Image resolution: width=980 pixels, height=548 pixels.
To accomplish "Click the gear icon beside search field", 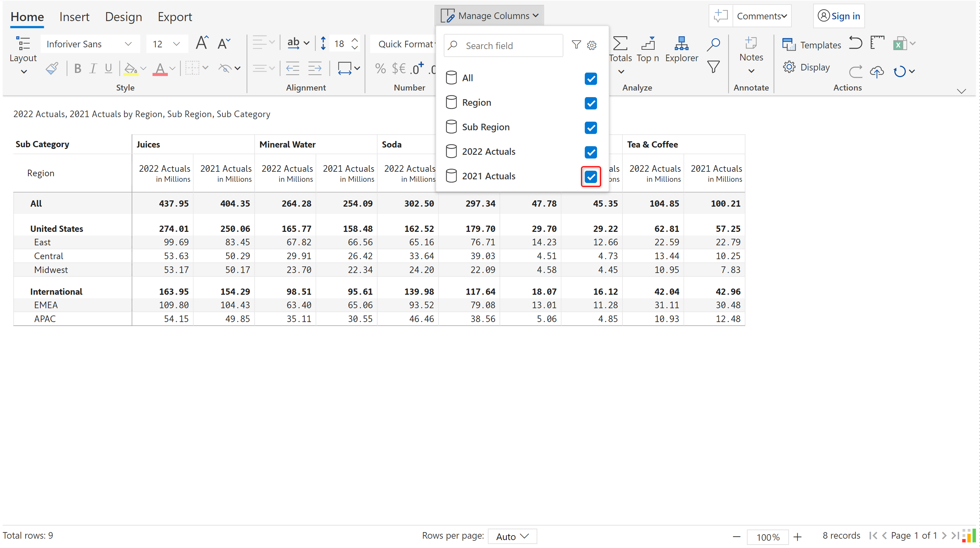I will click(592, 46).
